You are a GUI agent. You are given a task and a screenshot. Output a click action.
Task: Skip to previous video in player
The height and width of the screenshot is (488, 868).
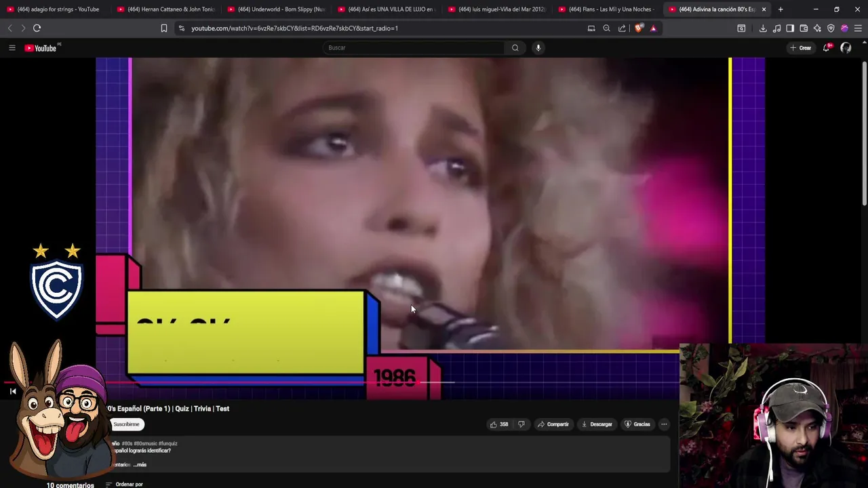click(x=13, y=391)
